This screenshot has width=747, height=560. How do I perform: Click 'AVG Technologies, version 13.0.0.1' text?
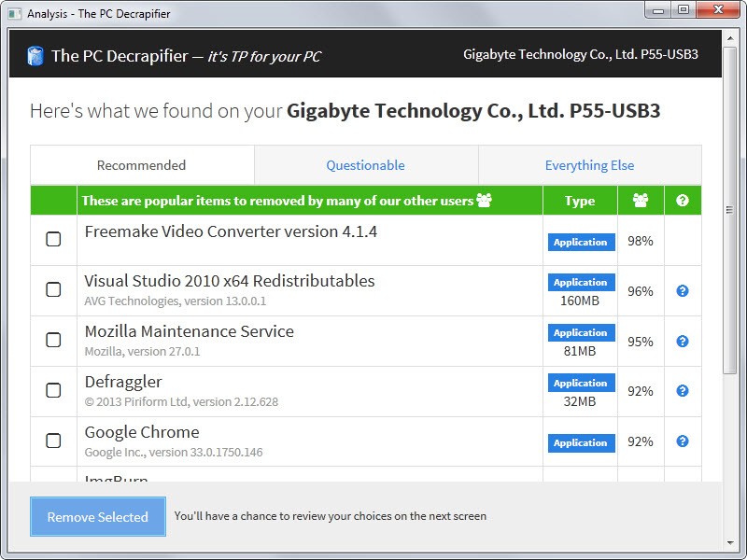176,301
